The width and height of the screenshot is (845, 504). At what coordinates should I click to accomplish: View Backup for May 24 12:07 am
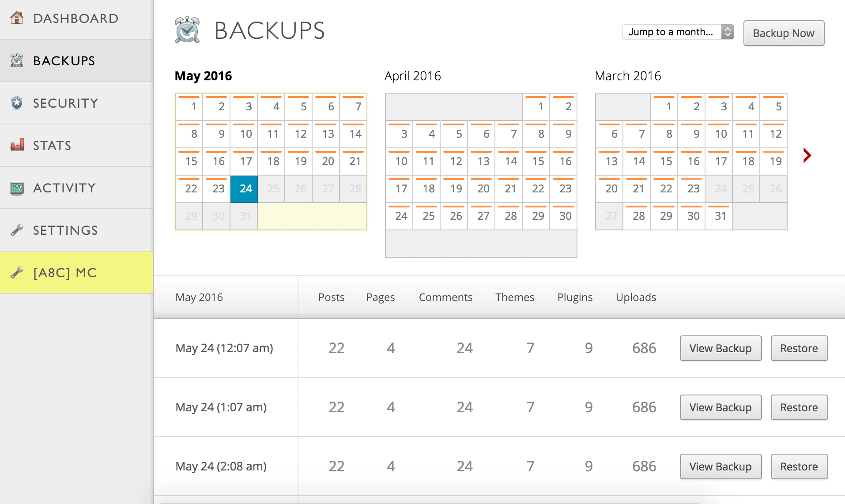pyautogui.click(x=721, y=348)
